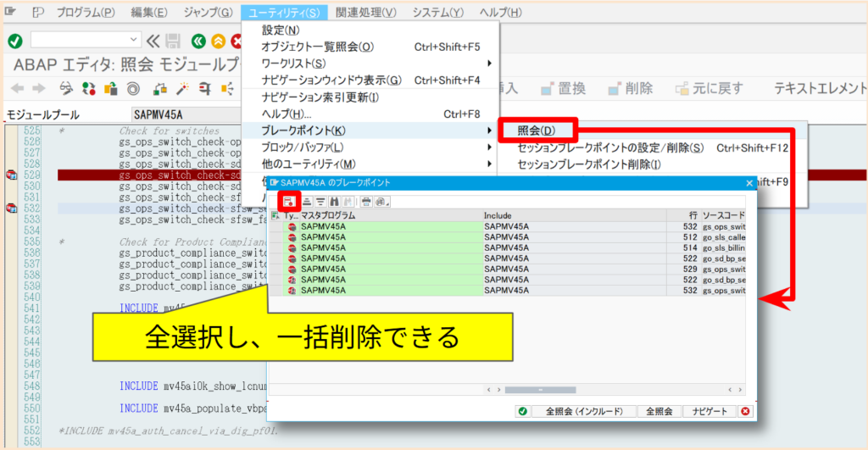Close the open ユーティリティ(S) menu
This screenshot has width=868, height=450.
coord(284,12)
